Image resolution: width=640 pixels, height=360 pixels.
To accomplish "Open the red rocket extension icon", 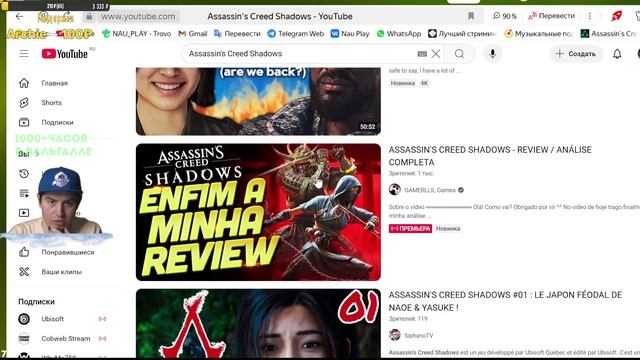I will 616,16.
